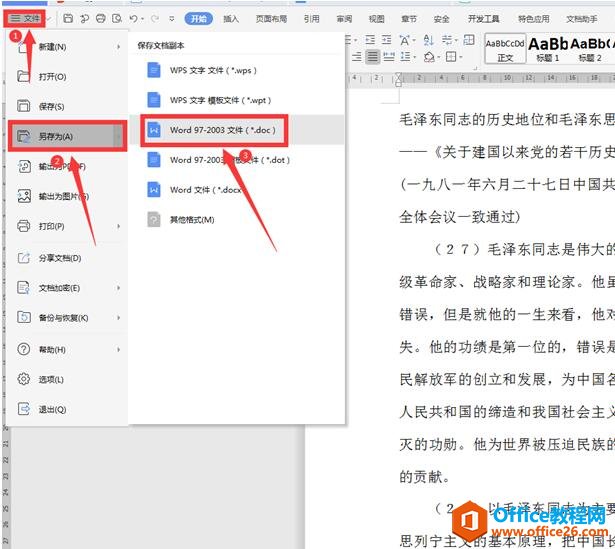Click the decrease indent icon
This screenshot has width=615, height=549.
coord(370,40)
